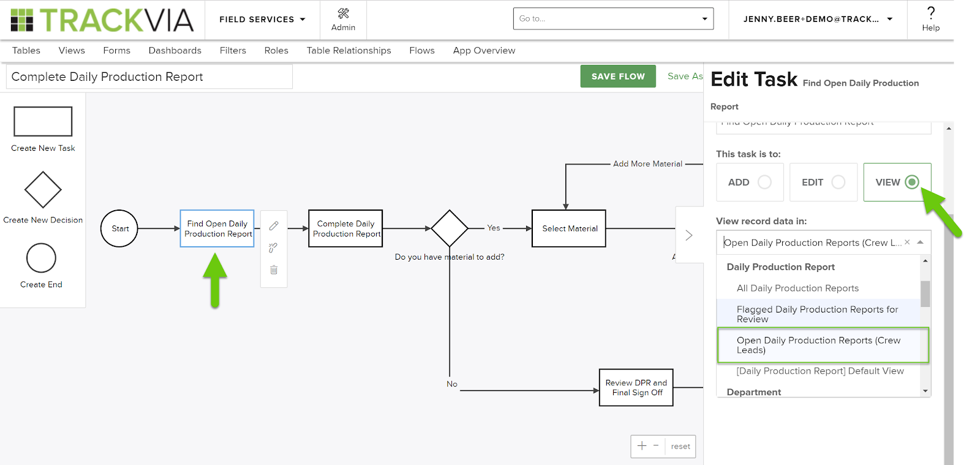980x465 pixels.
Task: Click the Start node in the flow
Action: point(119,229)
